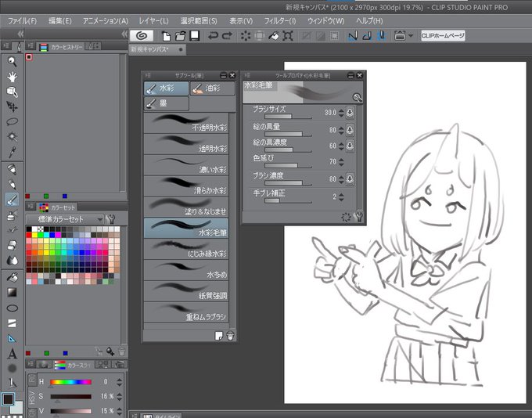Select the Move layer tool

(x=13, y=106)
